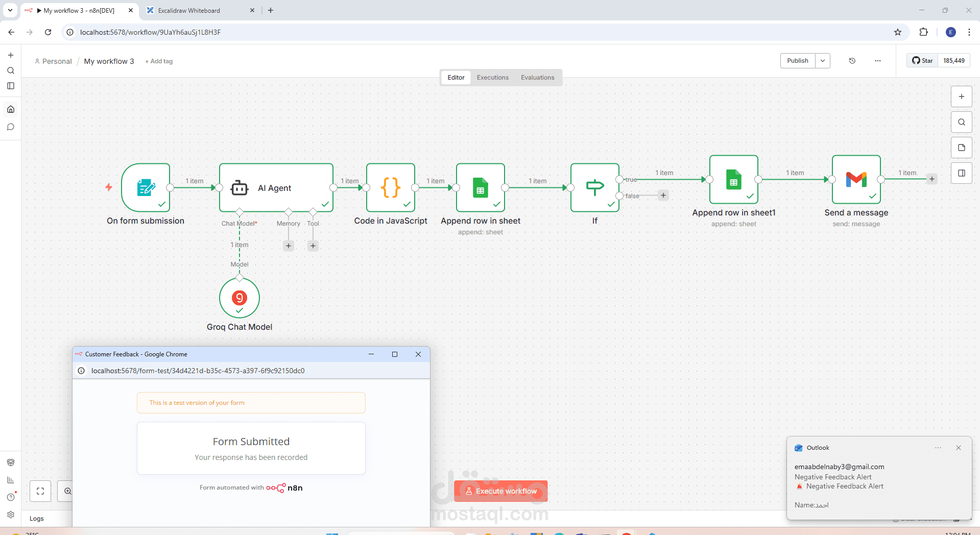
Task: Open the AI Agent node
Action: [276, 187]
